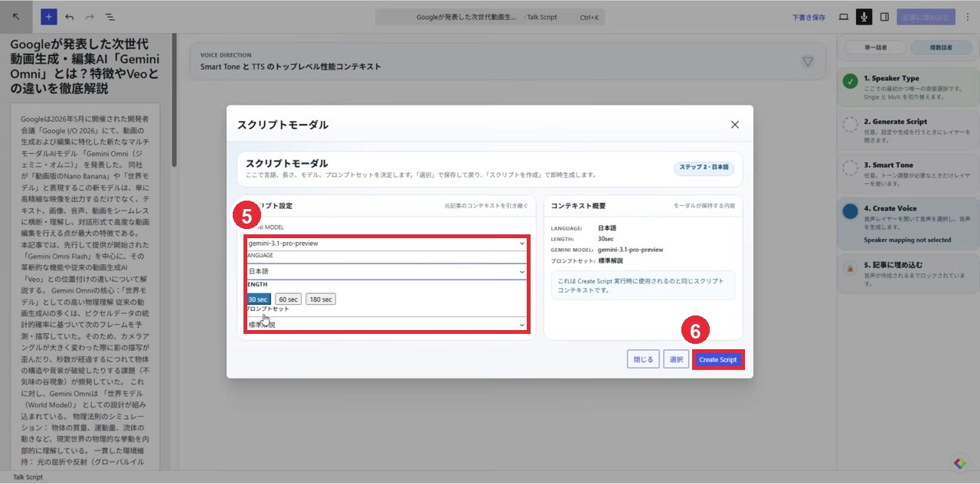
Task: Open the three-dot options menu
Action: click(x=968, y=17)
